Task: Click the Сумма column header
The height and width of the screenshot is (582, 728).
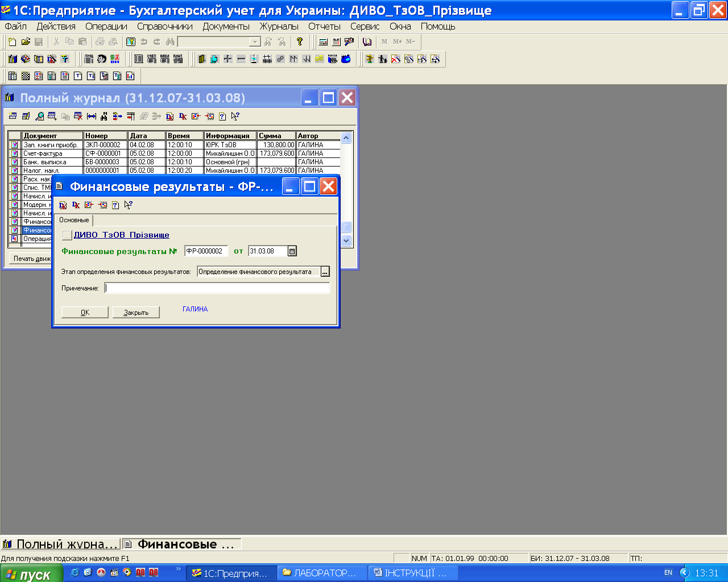Action: [x=277, y=136]
